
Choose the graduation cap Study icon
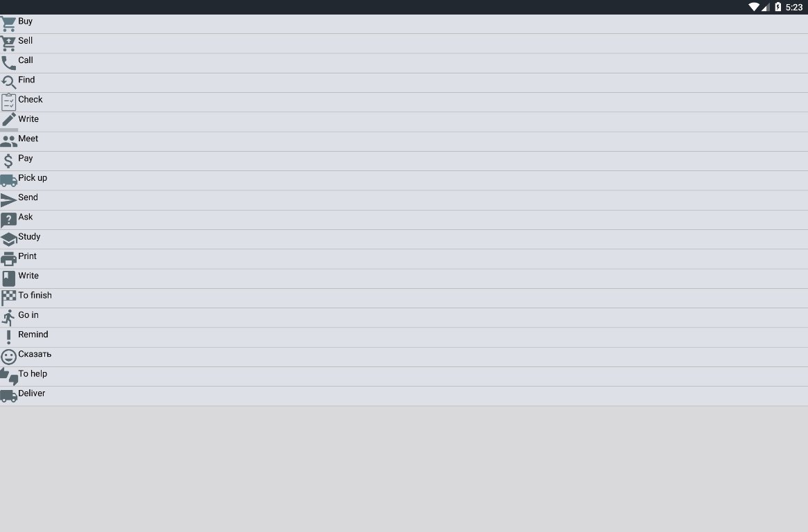8,240
